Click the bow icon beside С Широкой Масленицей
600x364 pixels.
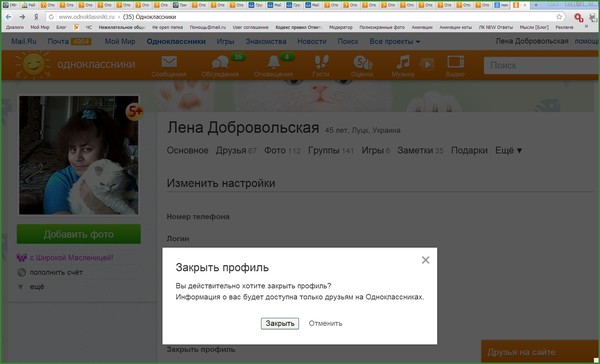21,258
